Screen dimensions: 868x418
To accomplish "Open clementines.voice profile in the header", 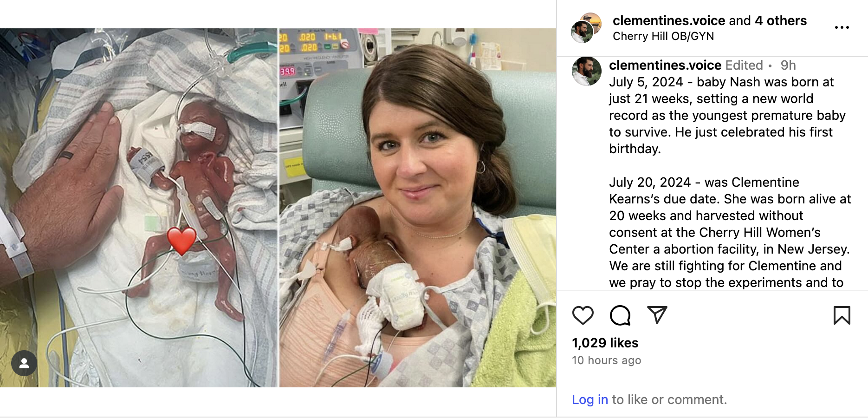I will pos(669,20).
